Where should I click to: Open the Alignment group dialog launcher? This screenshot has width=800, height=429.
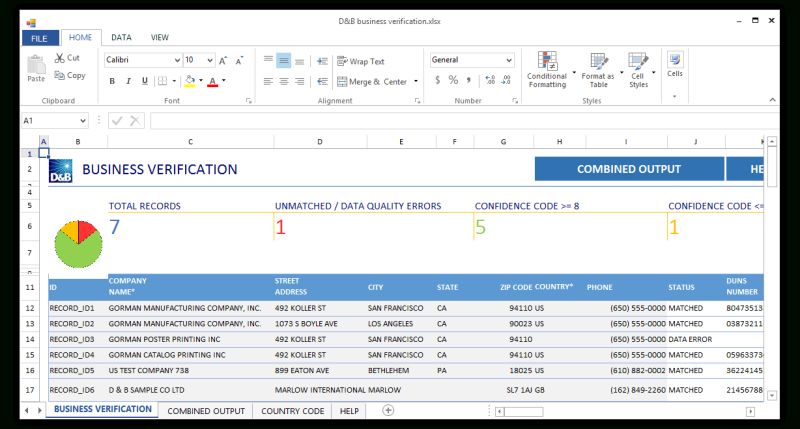click(x=417, y=101)
